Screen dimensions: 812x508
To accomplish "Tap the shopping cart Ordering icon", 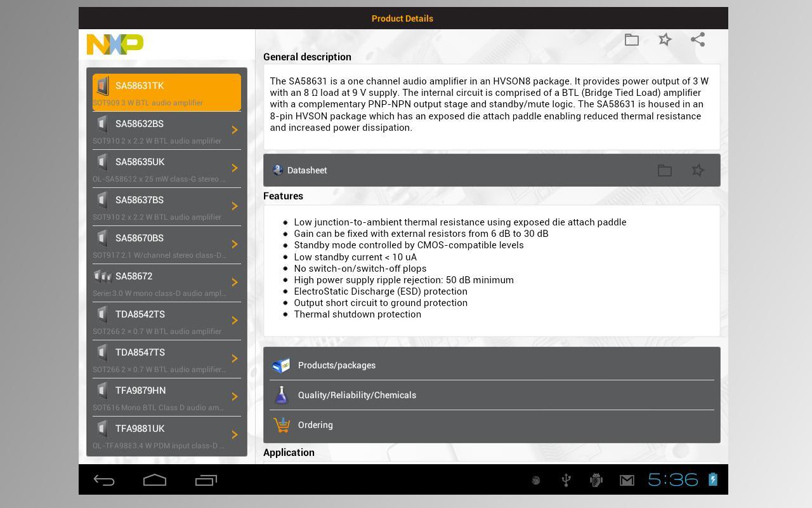I will click(282, 425).
